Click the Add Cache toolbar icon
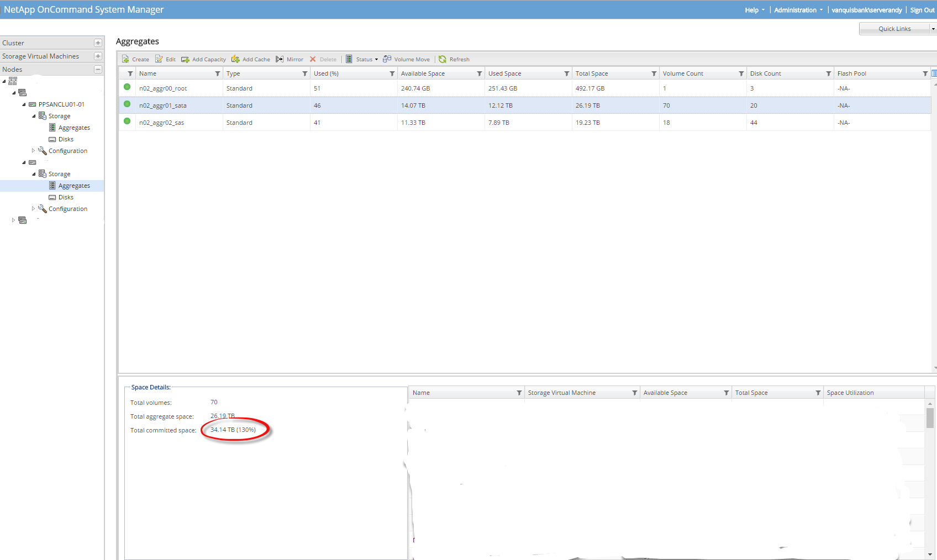Screen dimensions: 937x560 pyautogui.click(x=236, y=60)
